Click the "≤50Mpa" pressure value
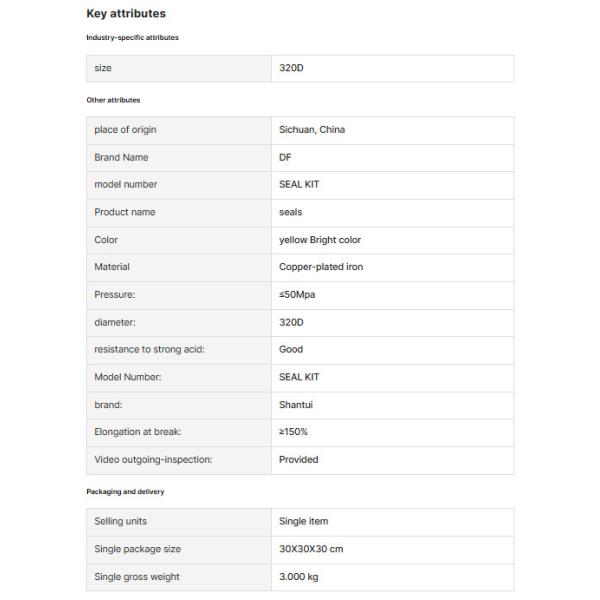The height and width of the screenshot is (600, 600). pos(297,295)
